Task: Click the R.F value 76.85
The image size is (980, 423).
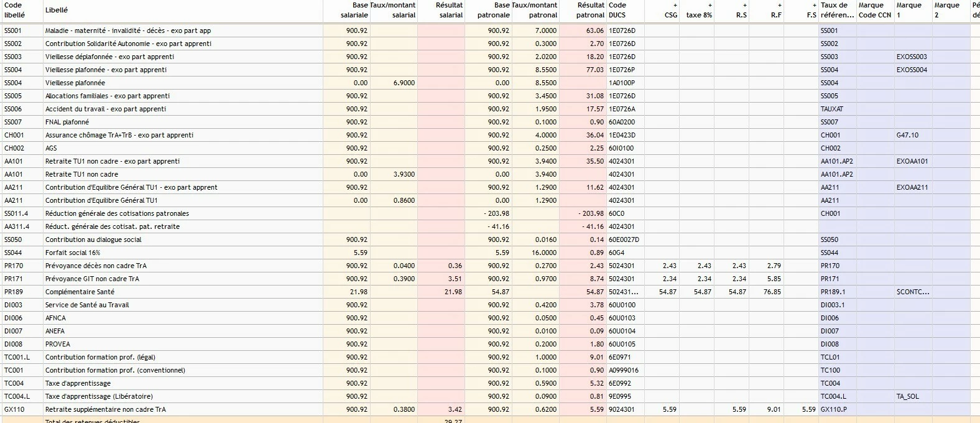Action: (766, 292)
